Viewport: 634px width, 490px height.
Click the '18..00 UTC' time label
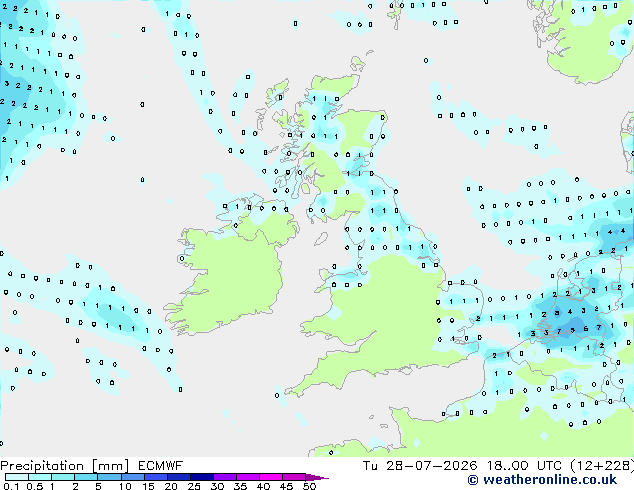pos(522,466)
